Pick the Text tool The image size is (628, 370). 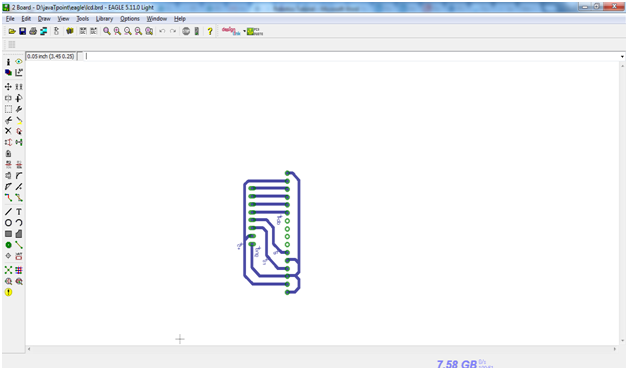(19, 212)
